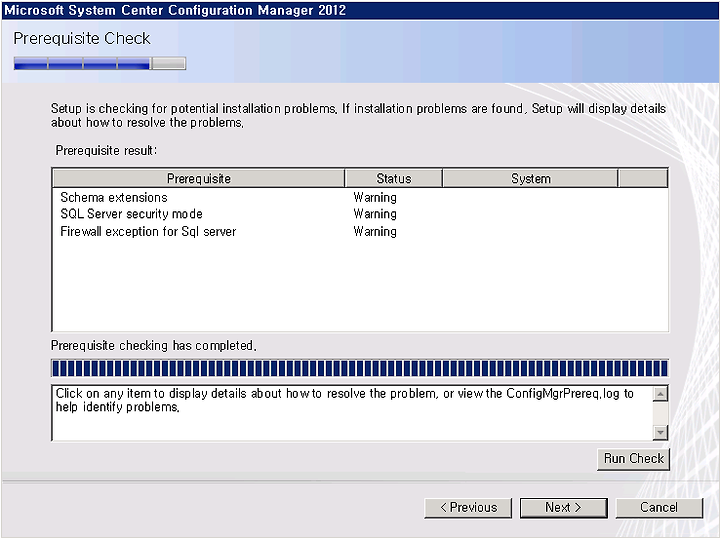The image size is (720, 538).
Task: Click the Next button
Action: tap(563, 508)
